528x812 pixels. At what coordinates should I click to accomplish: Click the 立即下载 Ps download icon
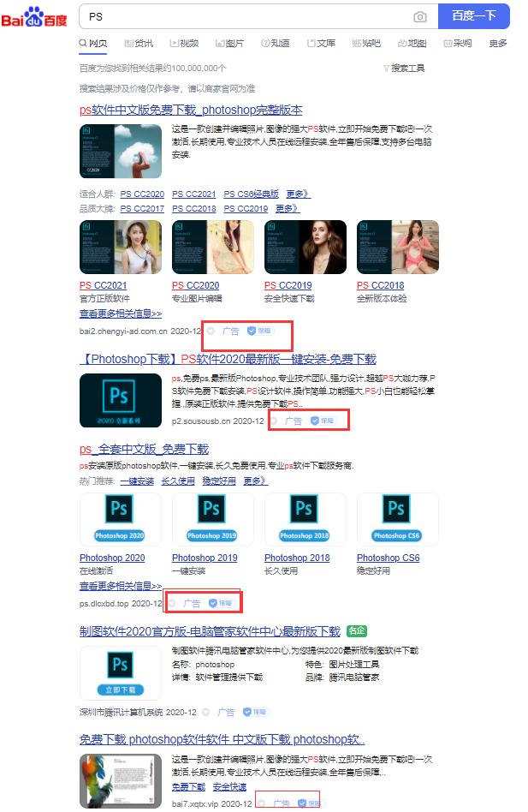point(120,672)
